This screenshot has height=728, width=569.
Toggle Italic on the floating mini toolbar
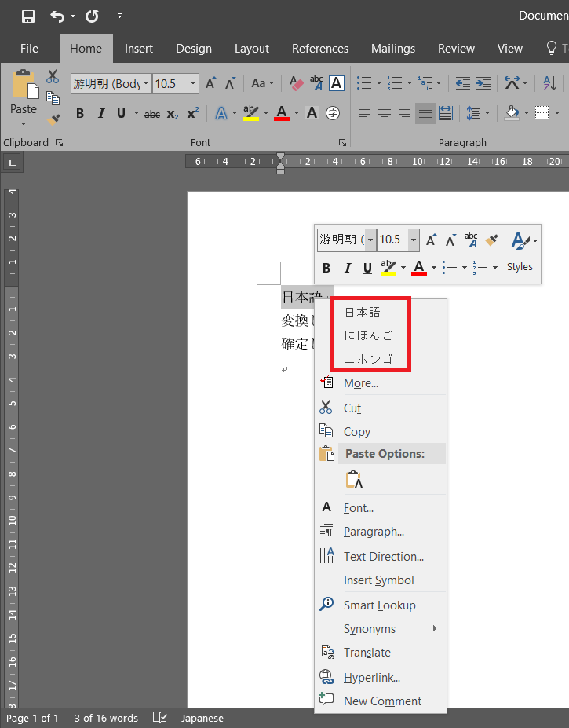pos(347,268)
